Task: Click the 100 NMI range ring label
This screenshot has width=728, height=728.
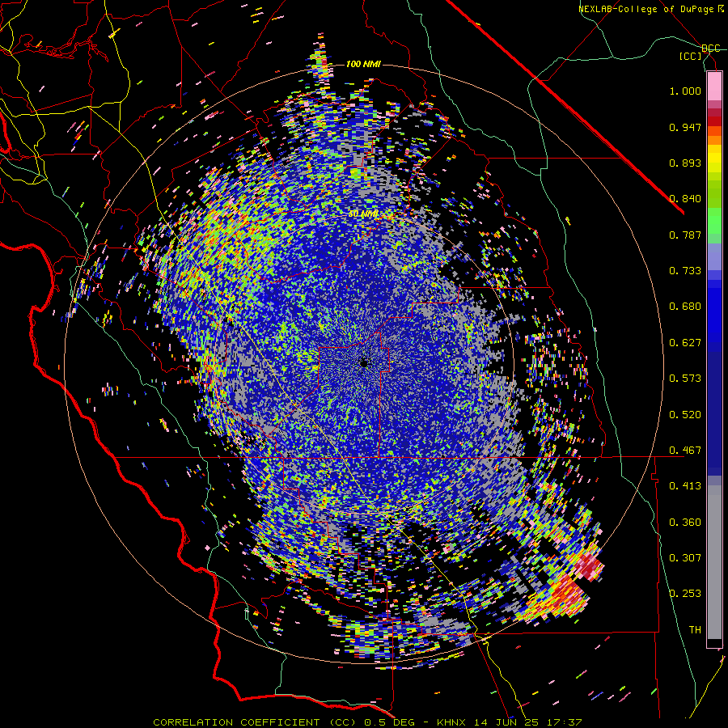Action: click(x=363, y=64)
